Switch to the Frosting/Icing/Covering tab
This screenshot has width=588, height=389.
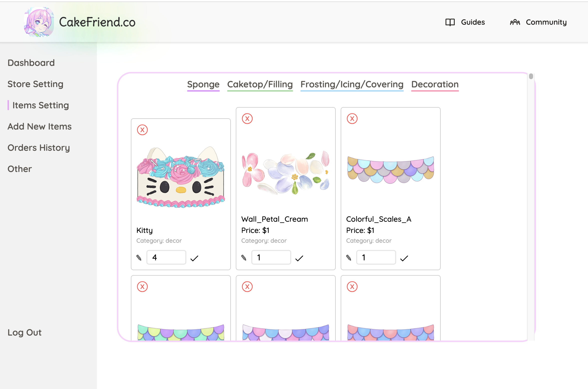pos(352,84)
